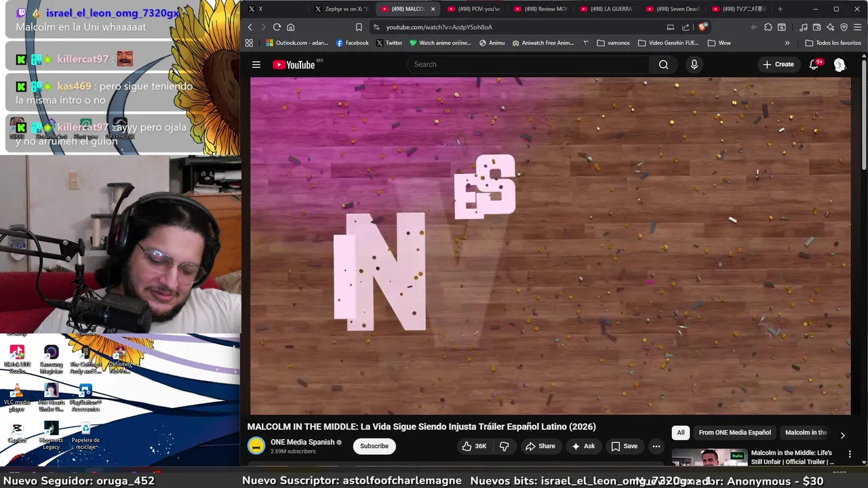The height and width of the screenshot is (488, 868).
Task: Open the vamonos bookmarks folder
Action: point(613,43)
